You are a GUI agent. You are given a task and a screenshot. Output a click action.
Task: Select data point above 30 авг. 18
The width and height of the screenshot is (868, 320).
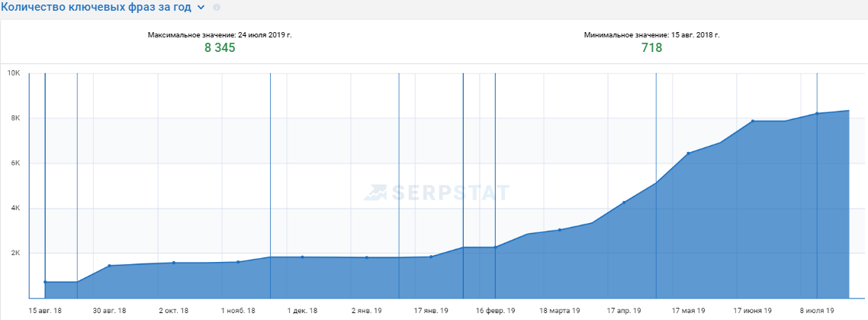pyautogui.click(x=110, y=266)
